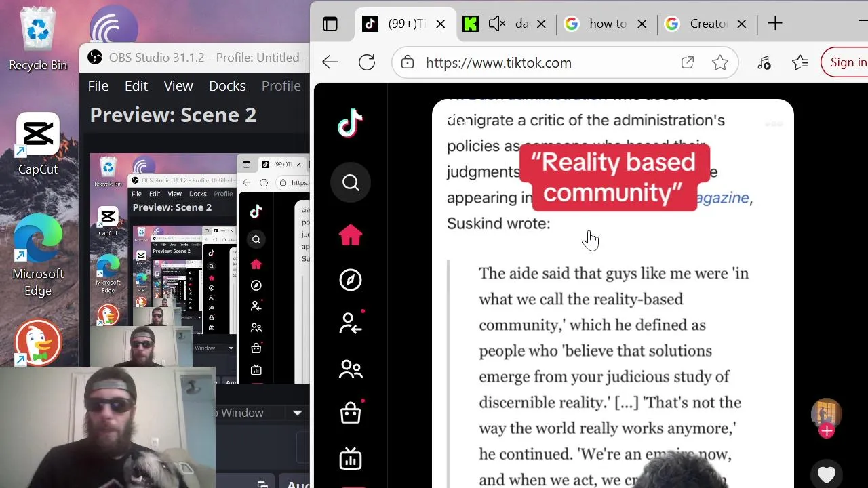Click the Edge back arrow

(330, 62)
